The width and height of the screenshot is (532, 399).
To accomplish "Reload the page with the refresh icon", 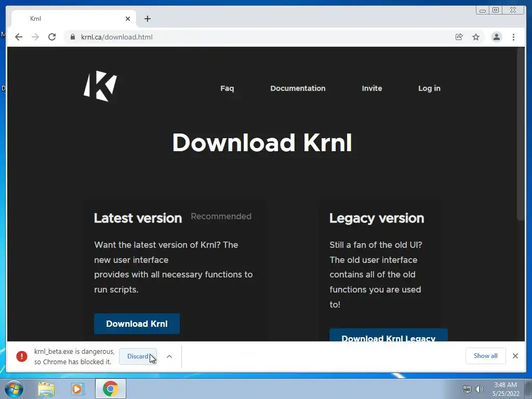I will click(x=52, y=37).
